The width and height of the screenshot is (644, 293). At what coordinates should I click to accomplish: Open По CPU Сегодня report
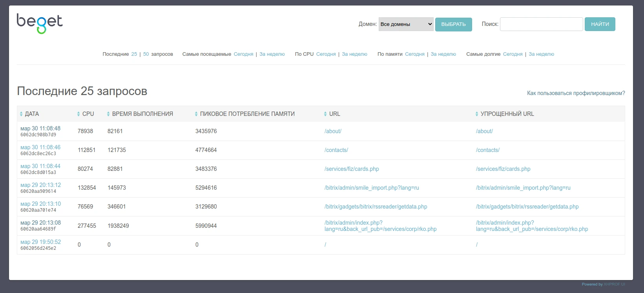click(326, 54)
